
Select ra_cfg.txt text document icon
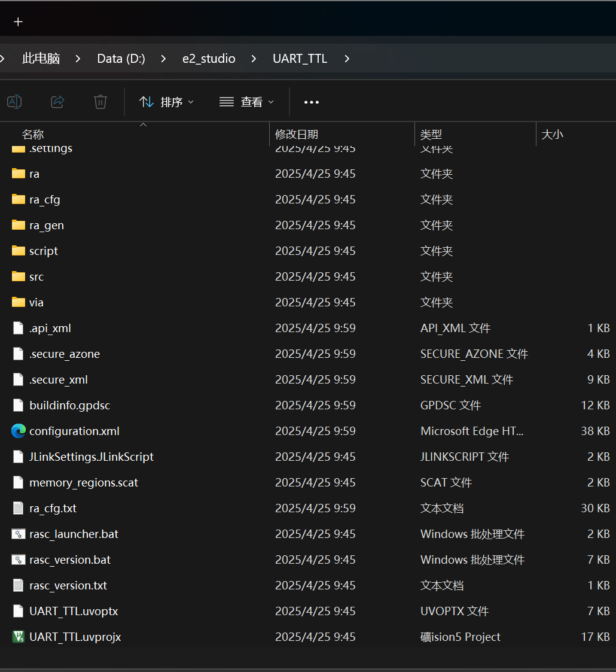coord(19,508)
